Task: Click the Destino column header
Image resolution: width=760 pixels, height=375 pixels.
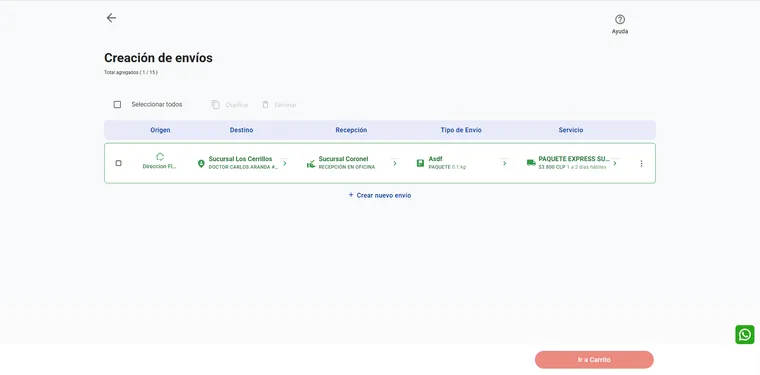Action: coord(241,130)
